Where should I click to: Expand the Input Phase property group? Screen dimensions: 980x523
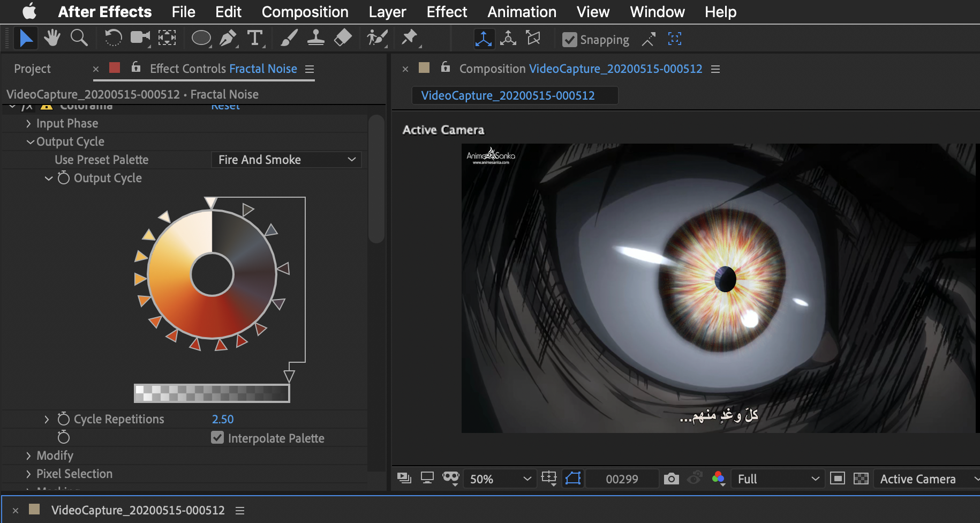point(28,123)
